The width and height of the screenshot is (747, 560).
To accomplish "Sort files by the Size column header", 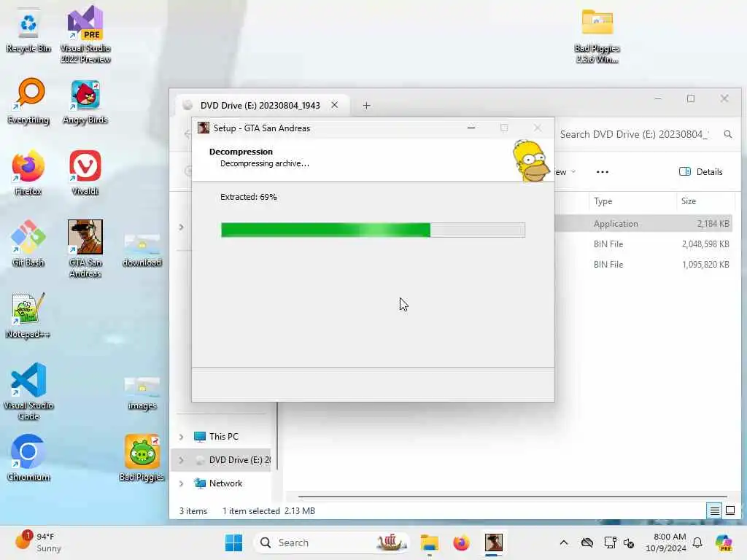I will pos(705,201).
